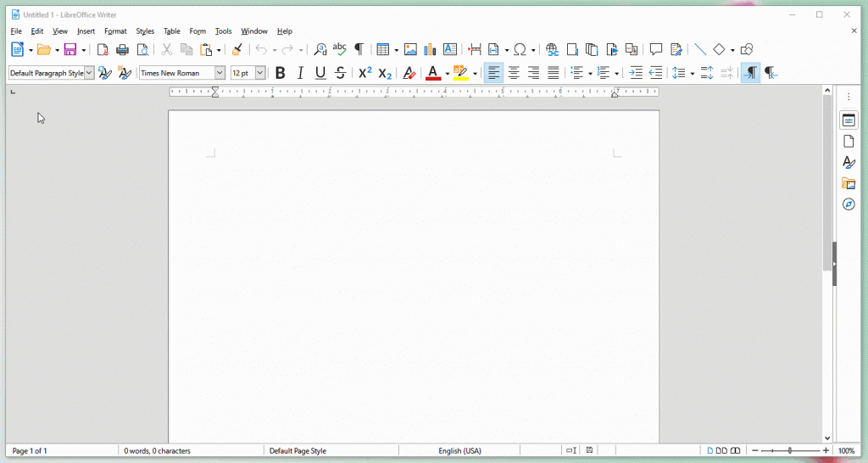Click Default Page Style in status bar

[x=298, y=451]
